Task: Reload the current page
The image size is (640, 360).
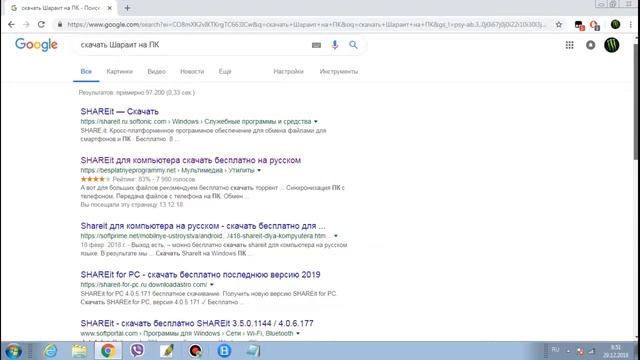Action: [x=41, y=24]
